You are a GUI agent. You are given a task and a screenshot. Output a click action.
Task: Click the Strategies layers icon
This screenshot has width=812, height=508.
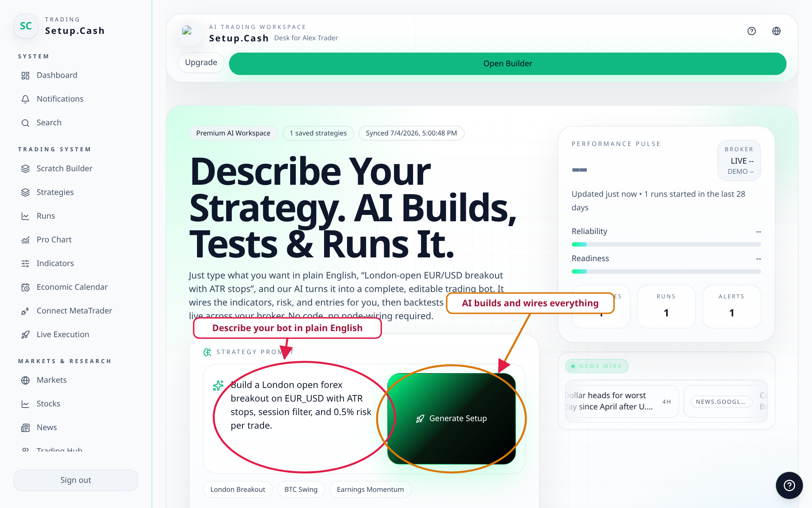click(x=25, y=193)
